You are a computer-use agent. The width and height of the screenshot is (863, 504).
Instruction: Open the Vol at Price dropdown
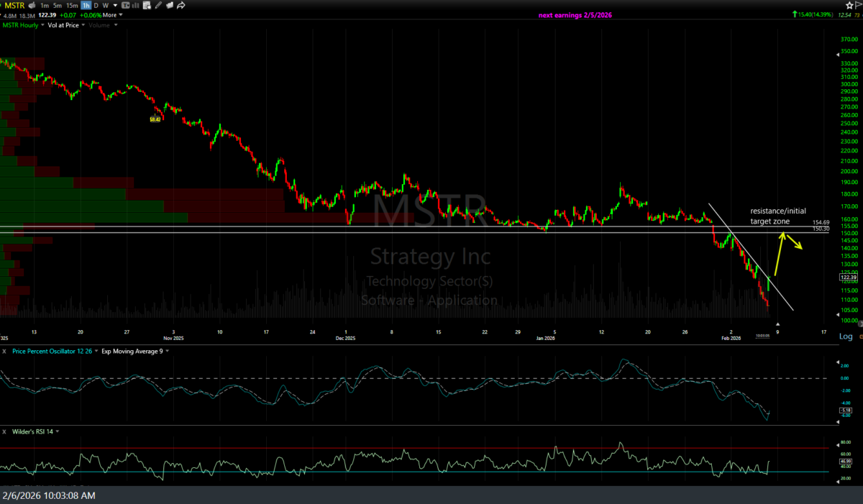[x=83, y=25]
